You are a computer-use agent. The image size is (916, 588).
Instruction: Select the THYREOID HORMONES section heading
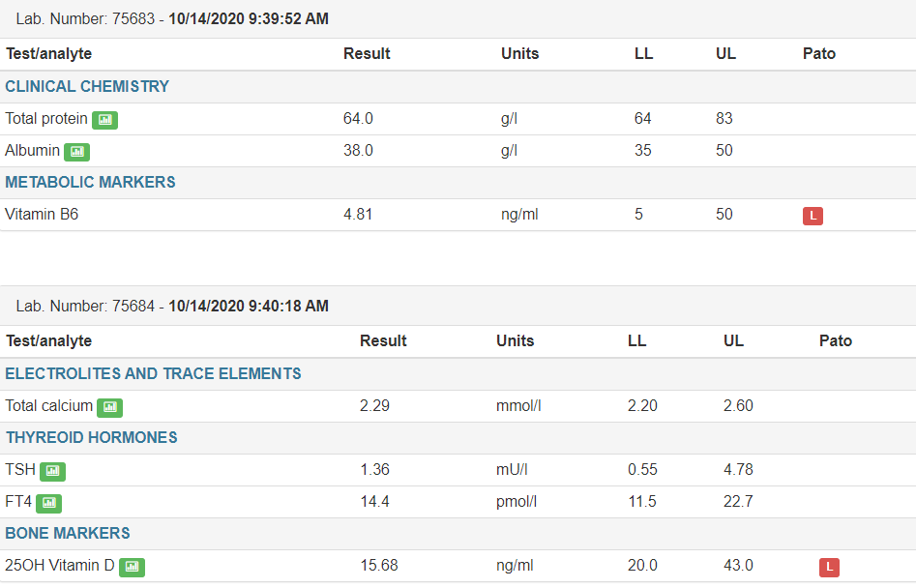(92, 437)
